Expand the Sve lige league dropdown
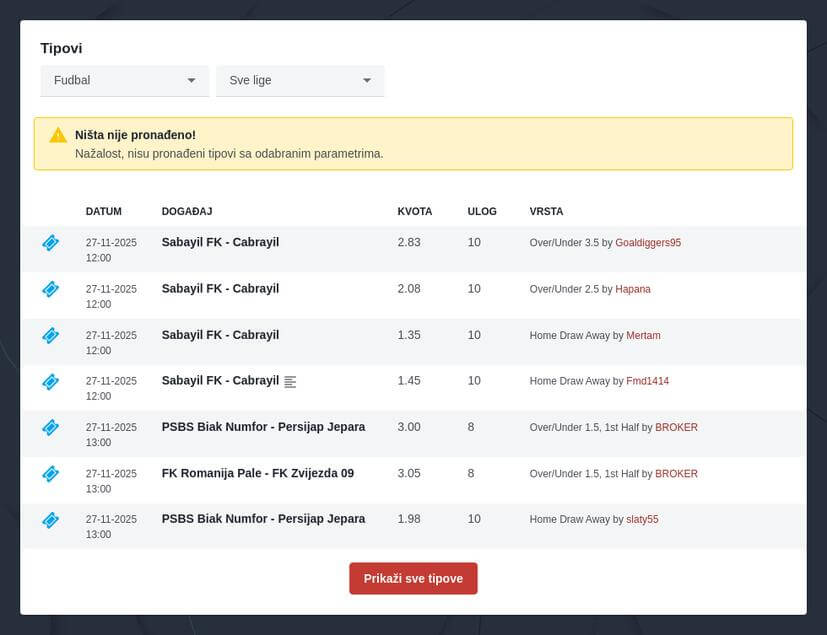Viewport: 827px width, 635px height. (300, 80)
